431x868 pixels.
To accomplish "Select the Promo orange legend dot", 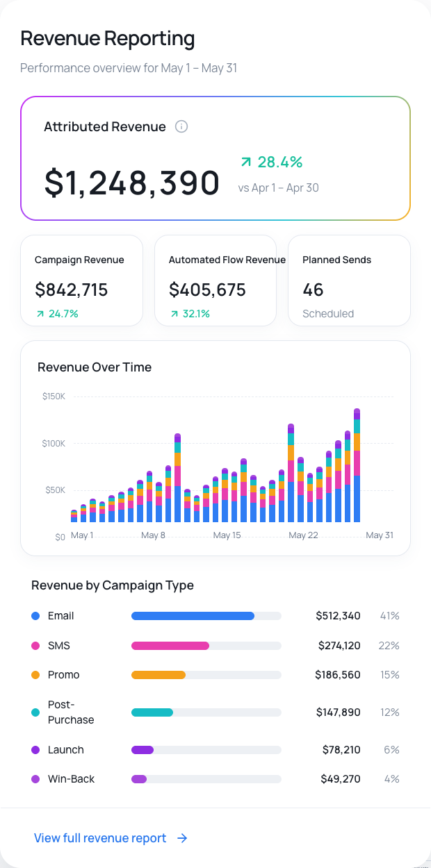I will click(x=35, y=675).
